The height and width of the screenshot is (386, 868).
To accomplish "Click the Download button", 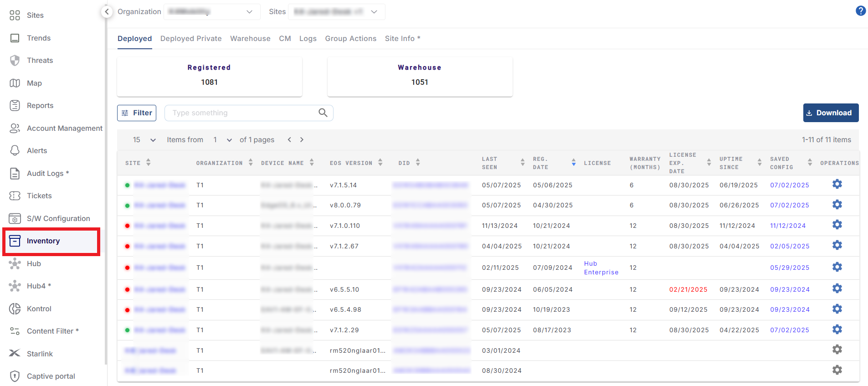I will 830,113.
